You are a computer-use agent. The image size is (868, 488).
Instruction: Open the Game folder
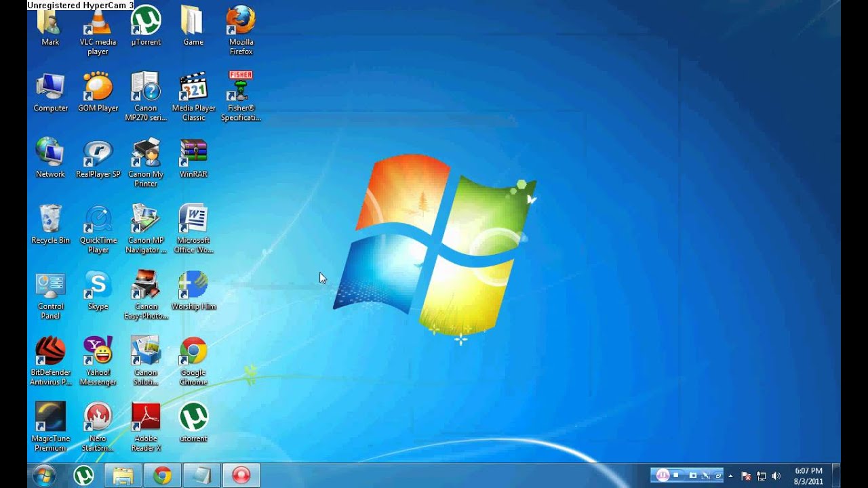[193, 26]
